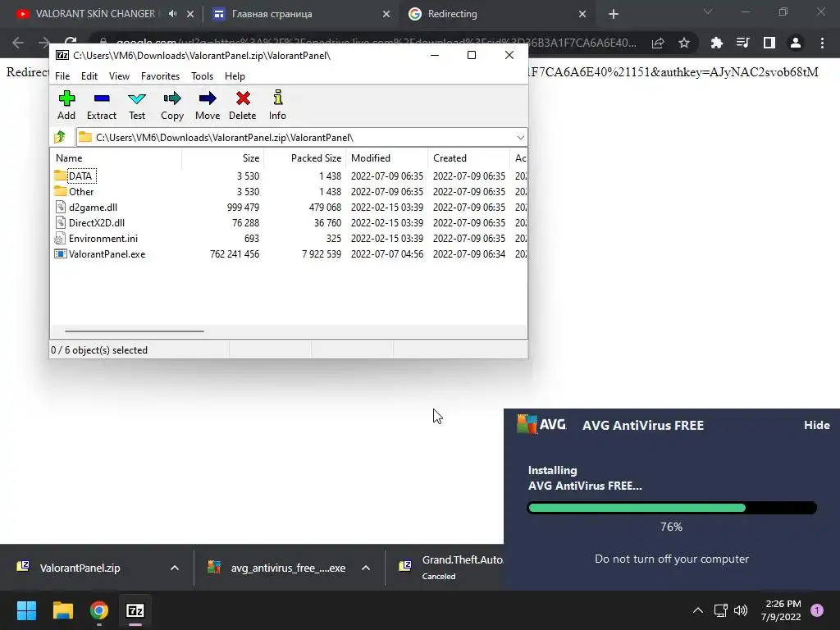Select Environment.ini file

[x=97, y=239]
